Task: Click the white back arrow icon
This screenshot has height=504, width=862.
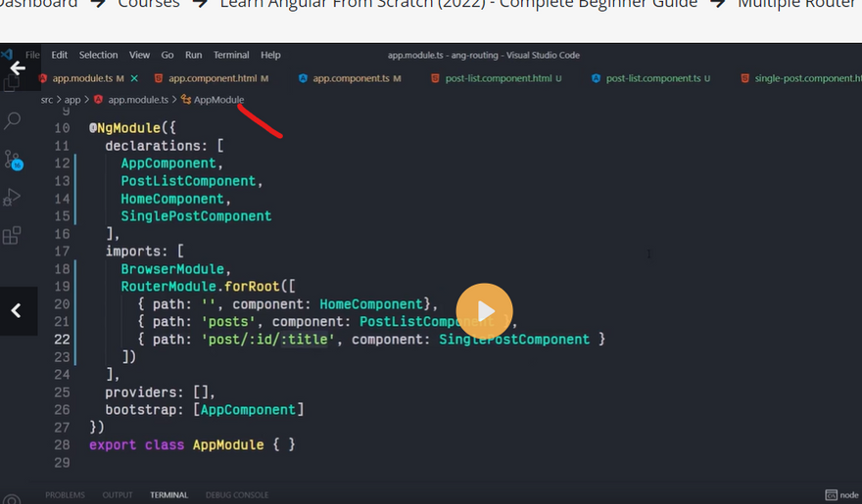Action: [17, 69]
